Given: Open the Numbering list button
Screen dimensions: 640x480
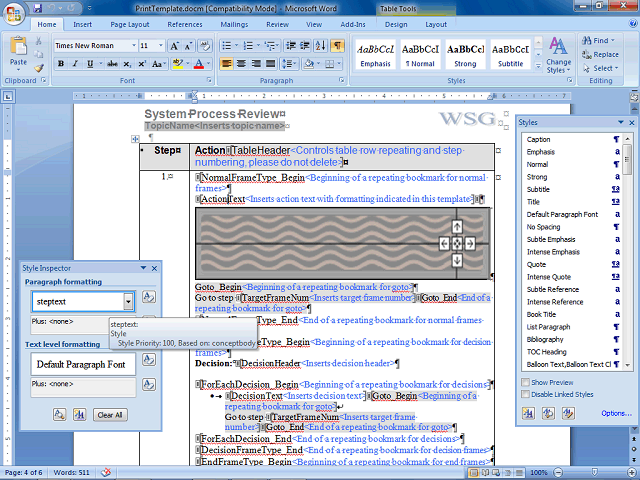Looking at the screenshot, I should coord(248,46).
